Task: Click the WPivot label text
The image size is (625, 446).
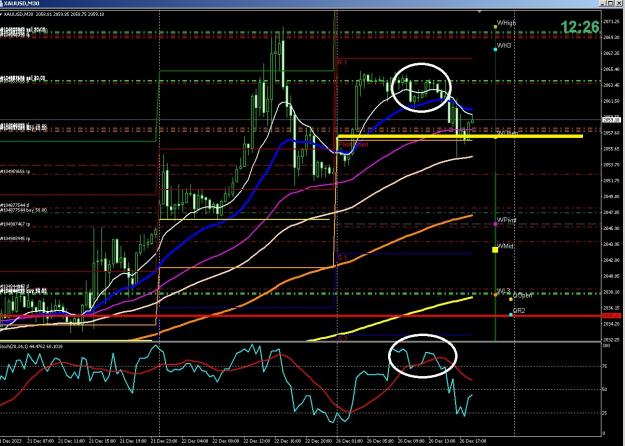Action: [507, 220]
